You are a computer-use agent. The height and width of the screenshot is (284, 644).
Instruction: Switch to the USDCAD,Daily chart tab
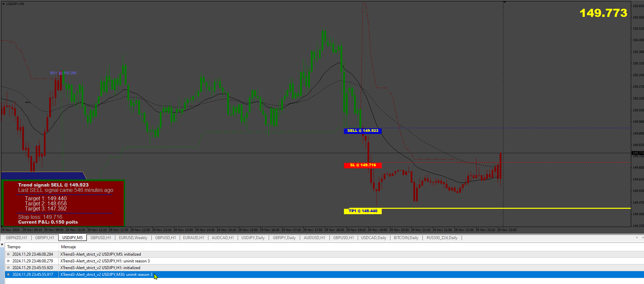[374, 238]
